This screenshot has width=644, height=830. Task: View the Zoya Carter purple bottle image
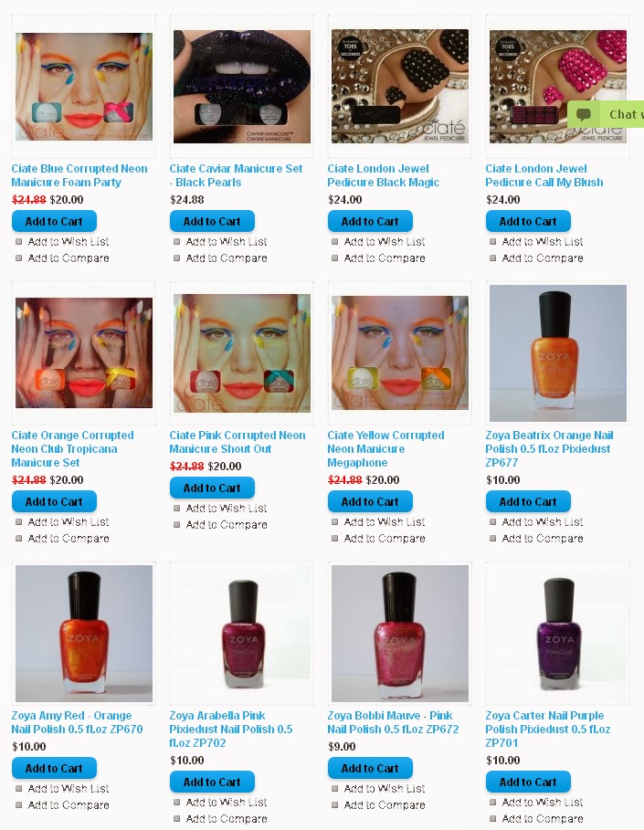[558, 633]
